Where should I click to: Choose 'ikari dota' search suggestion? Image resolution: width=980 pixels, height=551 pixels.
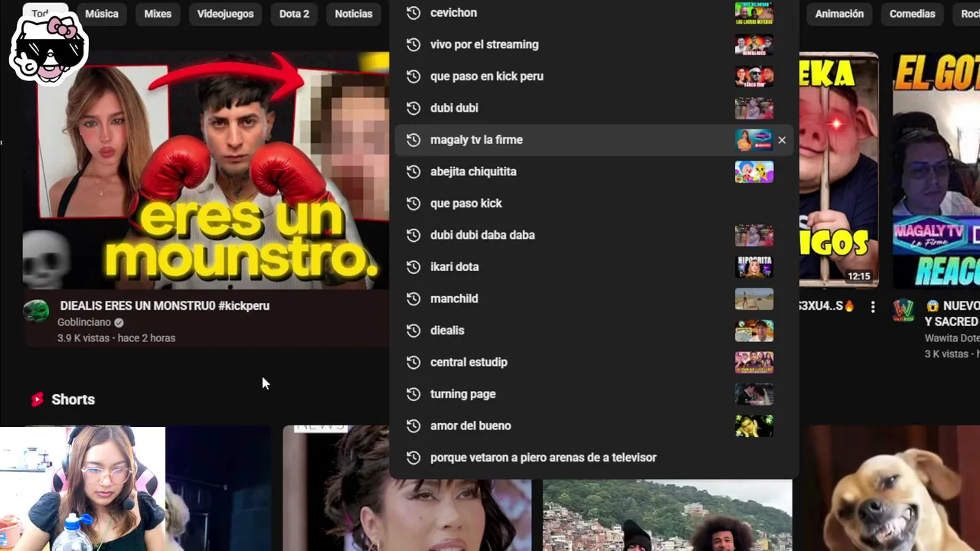(593, 267)
